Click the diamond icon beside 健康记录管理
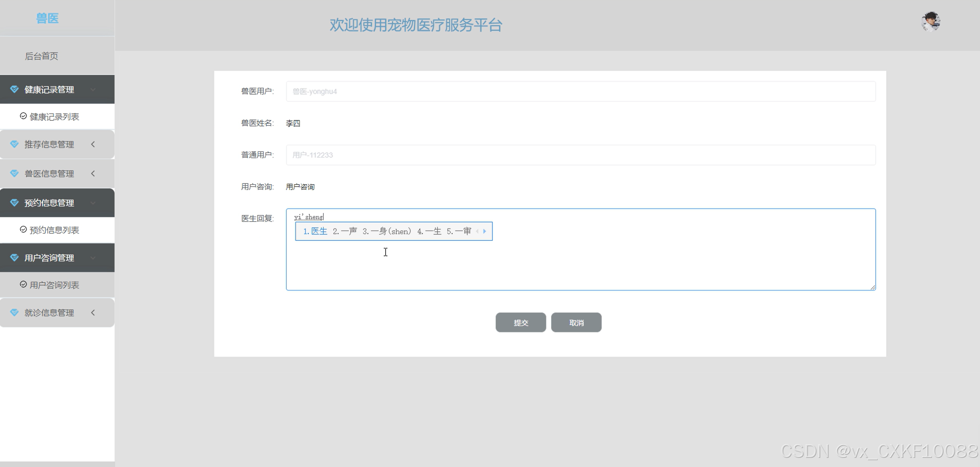980x467 pixels. pyautogui.click(x=14, y=90)
